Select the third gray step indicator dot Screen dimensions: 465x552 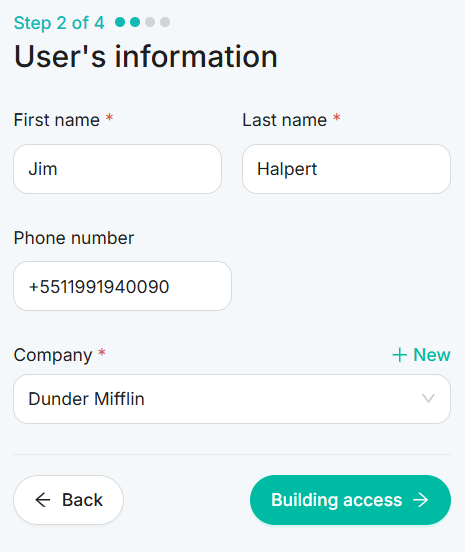150,22
